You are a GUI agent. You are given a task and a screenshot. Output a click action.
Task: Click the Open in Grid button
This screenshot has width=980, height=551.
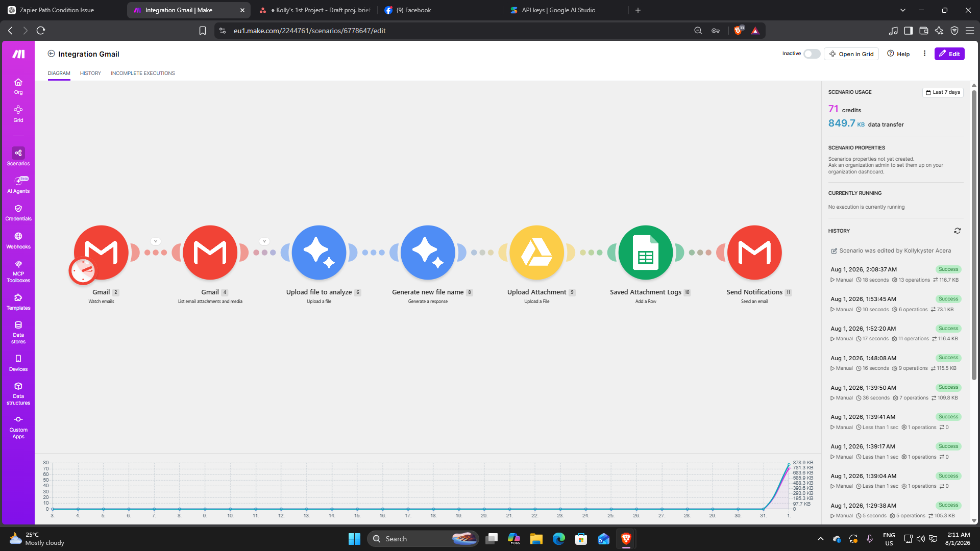tap(851, 54)
